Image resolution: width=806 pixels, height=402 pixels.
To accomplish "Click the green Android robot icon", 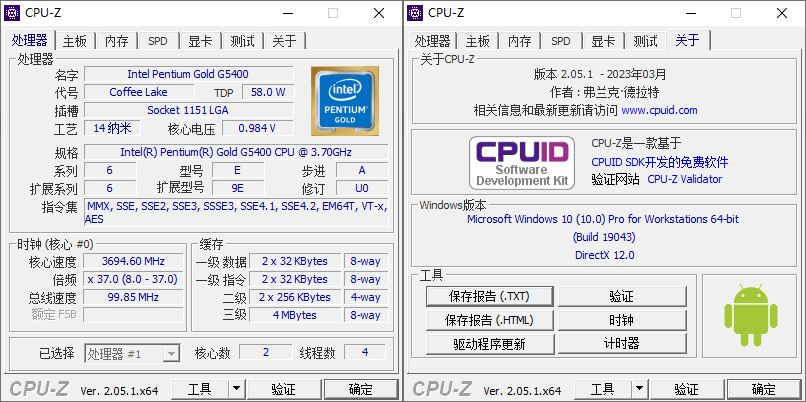I will coord(749,312).
